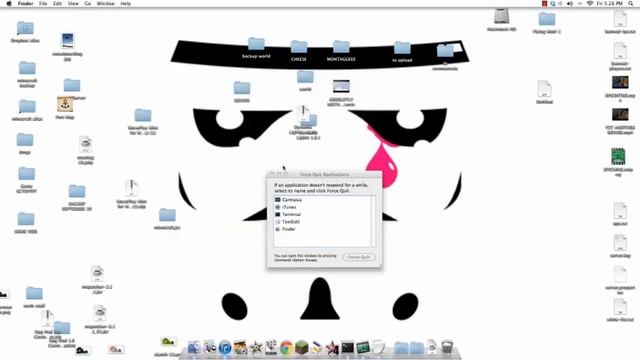Image resolution: width=640 pixels, height=360 pixels.
Task: Open the Edit menu
Action: (x=58, y=3)
